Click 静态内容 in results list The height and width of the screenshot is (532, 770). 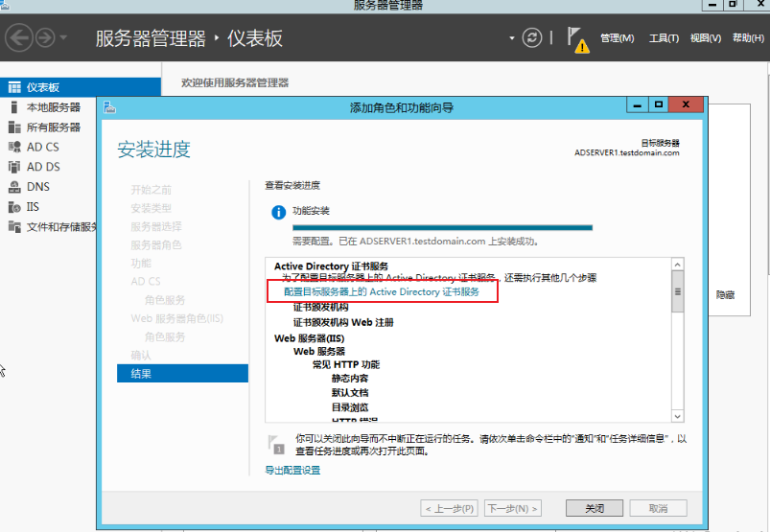tap(350, 379)
